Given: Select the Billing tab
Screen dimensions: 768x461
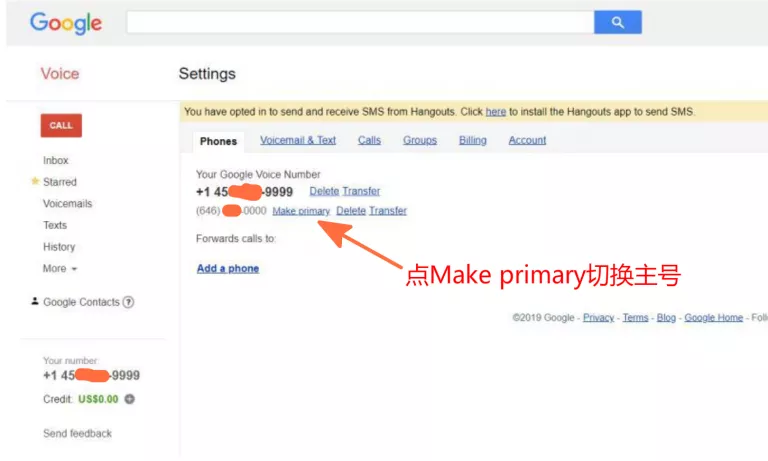Looking at the screenshot, I should point(473,141).
